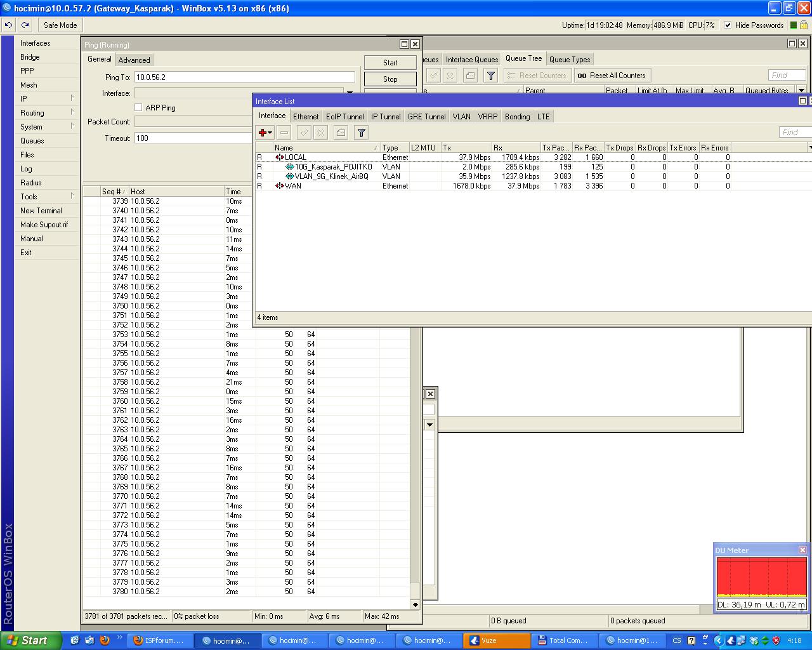Click the Filter funnel in Interface List toolbar
Image resolution: width=812 pixels, height=650 pixels.
361,133
